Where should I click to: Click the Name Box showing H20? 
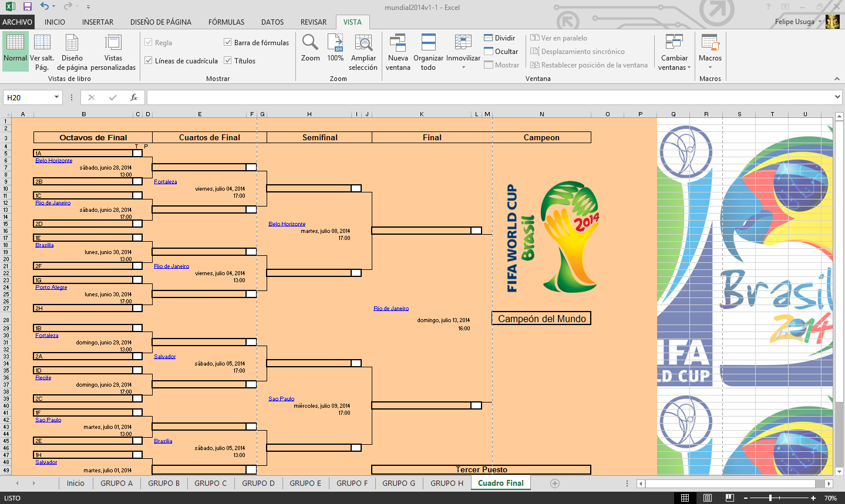[29, 97]
